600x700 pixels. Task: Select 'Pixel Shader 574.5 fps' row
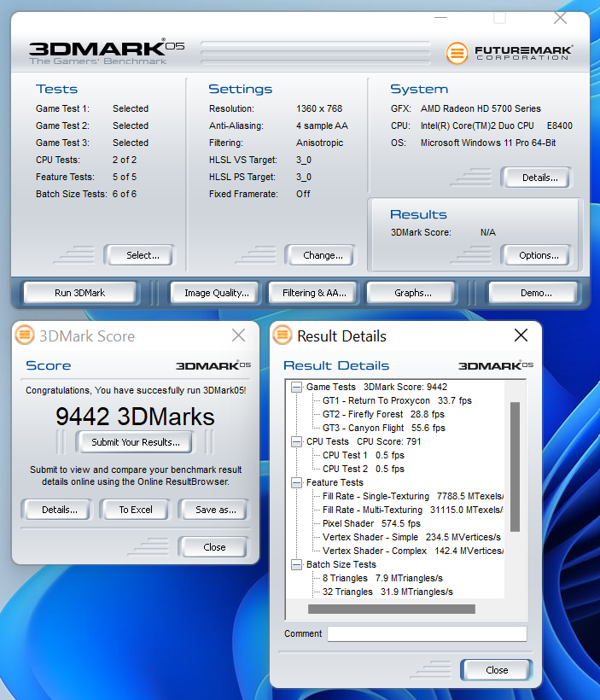pyautogui.click(x=371, y=523)
